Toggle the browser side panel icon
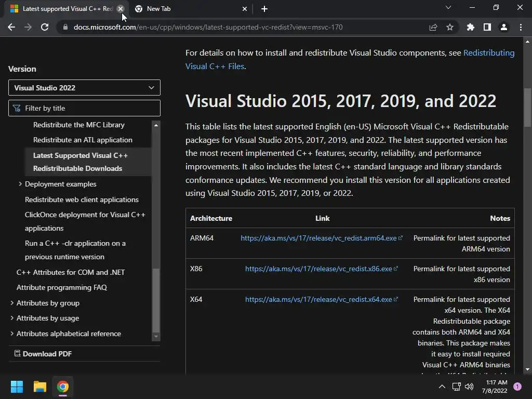The height and width of the screenshot is (399, 532). pyautogui.click(x=487, y=27)
